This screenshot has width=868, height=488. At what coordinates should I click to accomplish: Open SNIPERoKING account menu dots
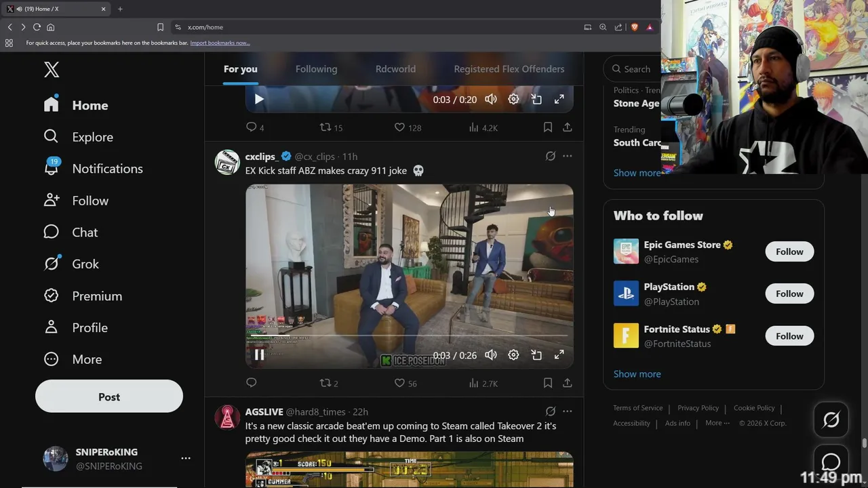click(x=186, y=459)
